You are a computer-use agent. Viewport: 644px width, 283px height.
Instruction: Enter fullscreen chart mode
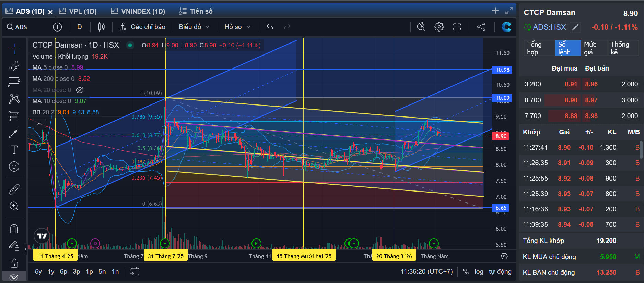[x=457, y=27]
